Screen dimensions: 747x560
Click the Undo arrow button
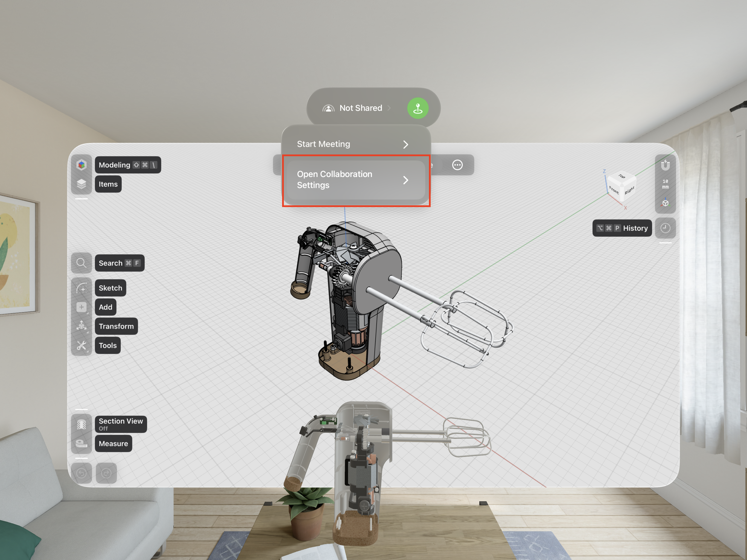coord(81,473)
